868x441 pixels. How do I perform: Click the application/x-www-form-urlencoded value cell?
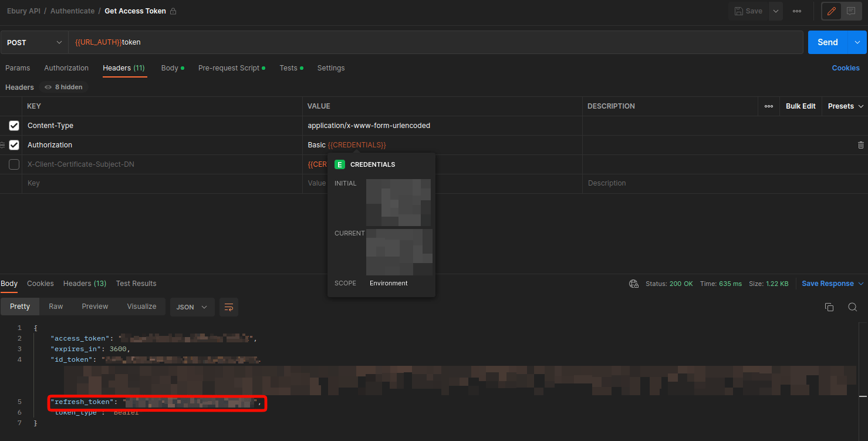point(443,126)
